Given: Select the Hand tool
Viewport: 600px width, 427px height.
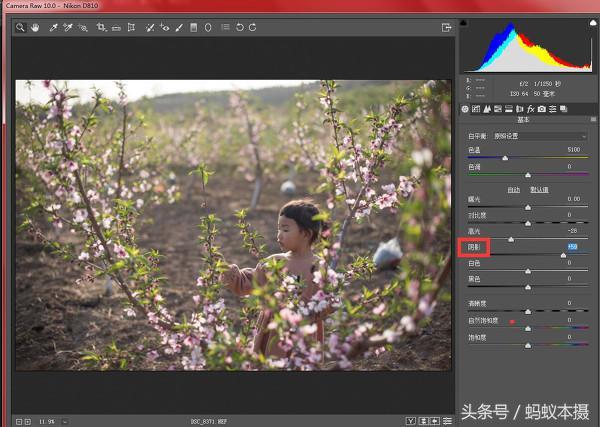Looking at the screenshot, I should point(33,27).
